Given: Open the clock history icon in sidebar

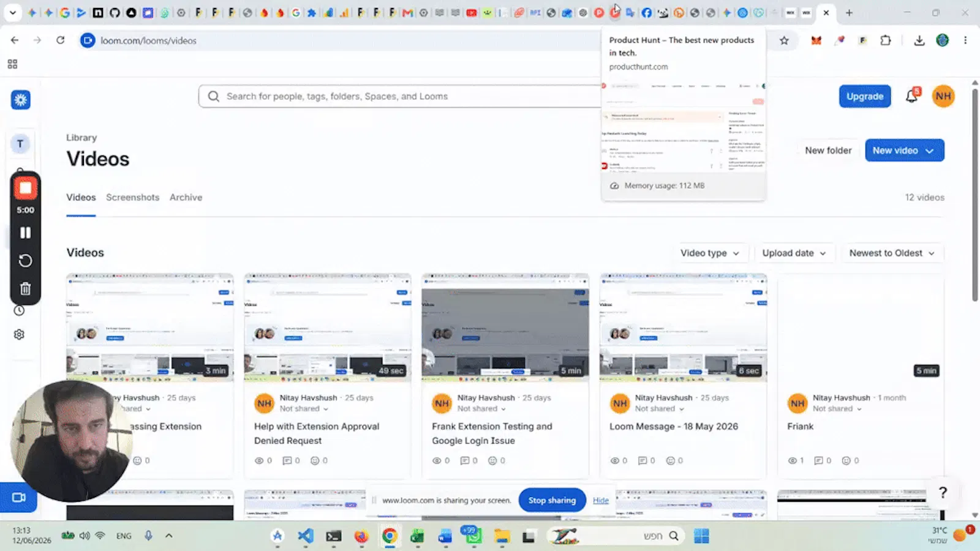Looking at the screenshot, I should [20, 310].
